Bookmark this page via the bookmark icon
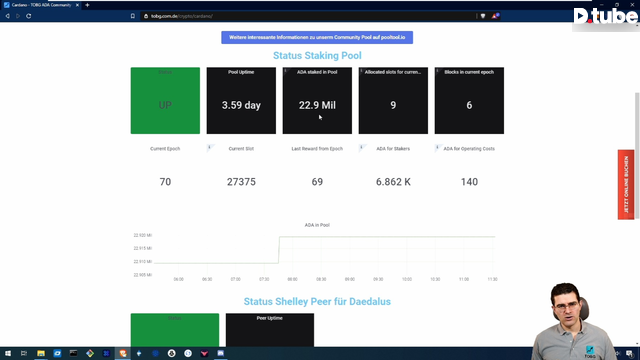Viewport: 640px width, 360px height. point(133,16)
